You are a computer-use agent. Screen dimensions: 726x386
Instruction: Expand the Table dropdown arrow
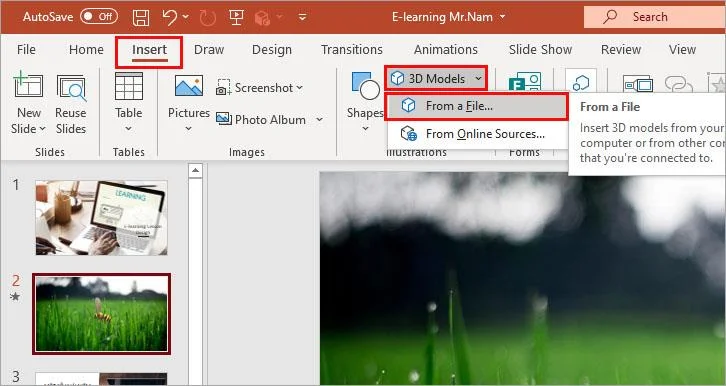point(128,129)
